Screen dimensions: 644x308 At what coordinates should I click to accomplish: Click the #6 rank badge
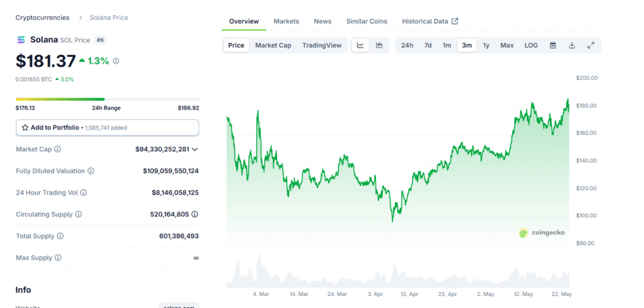pyautogui.click(x=100, y=40)
